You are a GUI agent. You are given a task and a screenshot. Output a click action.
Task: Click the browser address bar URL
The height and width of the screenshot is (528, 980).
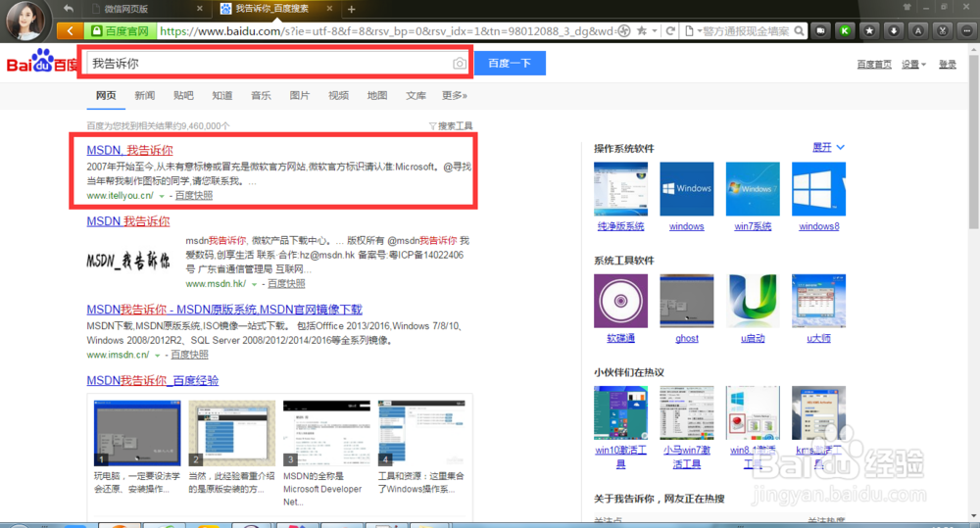(x=386, y=30)
